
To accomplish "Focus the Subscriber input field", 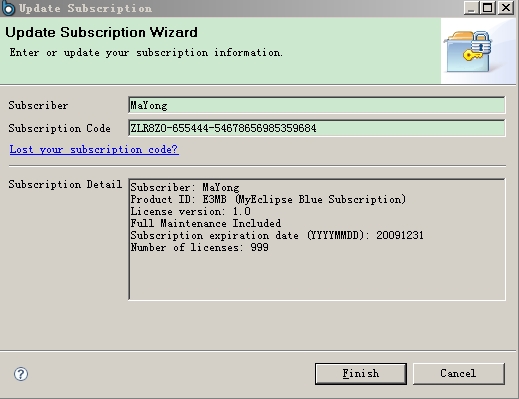I will (317, 105).
